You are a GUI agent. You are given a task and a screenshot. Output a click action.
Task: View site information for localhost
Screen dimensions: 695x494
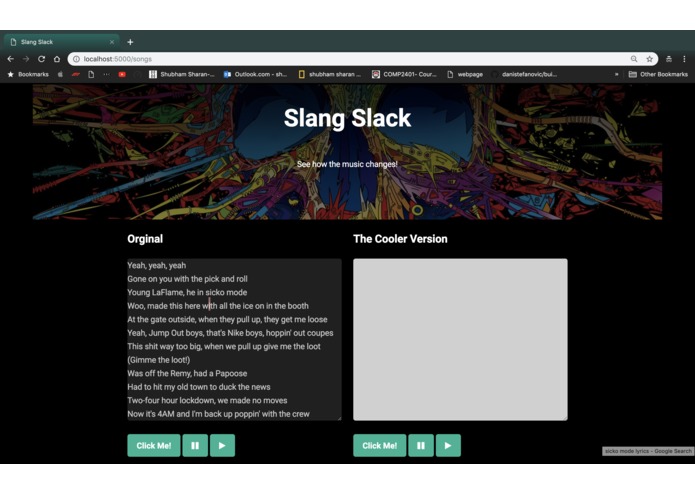pyautogui.click(x=76, y=59)
